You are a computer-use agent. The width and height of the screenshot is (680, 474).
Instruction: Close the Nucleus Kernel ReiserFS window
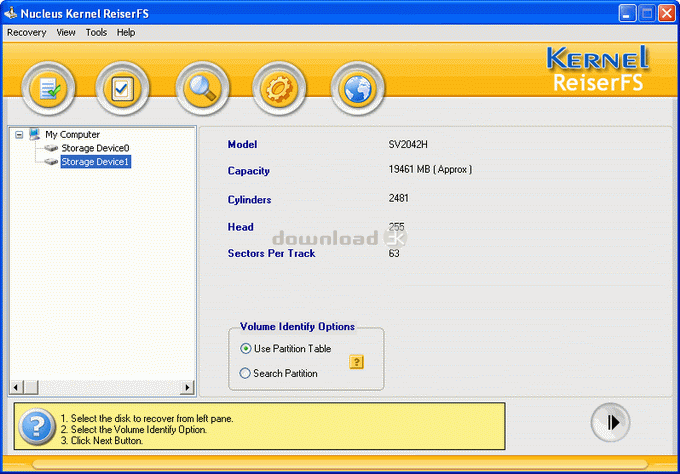(x=667, y=13)
